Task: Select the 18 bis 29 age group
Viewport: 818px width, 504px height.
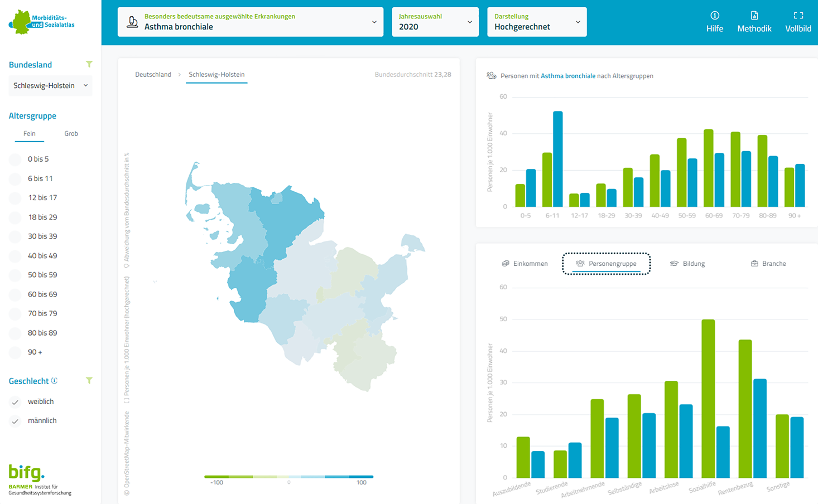Action: pyautogui.click(x=16, y=217)
